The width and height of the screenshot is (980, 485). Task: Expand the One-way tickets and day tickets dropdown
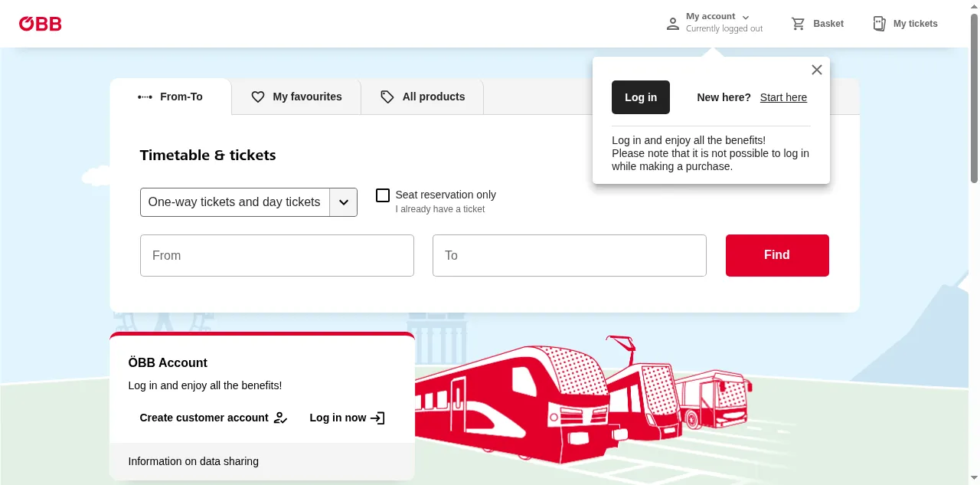[x=249, y=202]
